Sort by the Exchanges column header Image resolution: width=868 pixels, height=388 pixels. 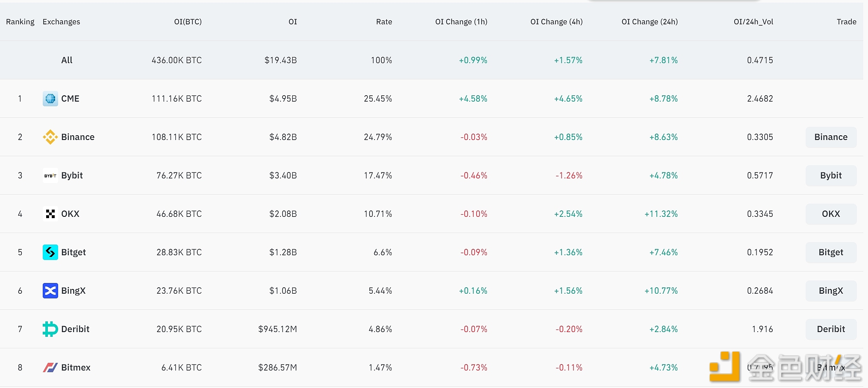[61, 22]
